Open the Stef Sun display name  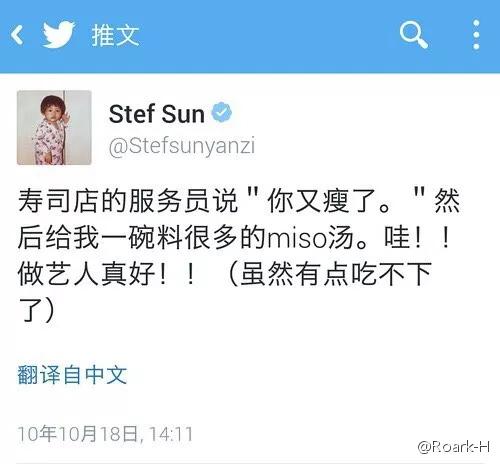[157, 114]
